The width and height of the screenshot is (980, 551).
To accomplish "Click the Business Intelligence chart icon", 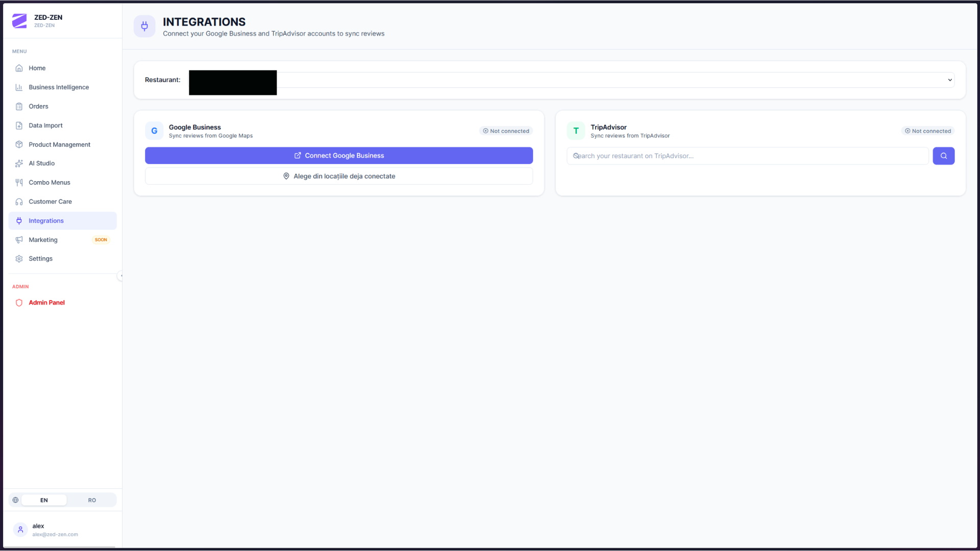I will 19,87.
